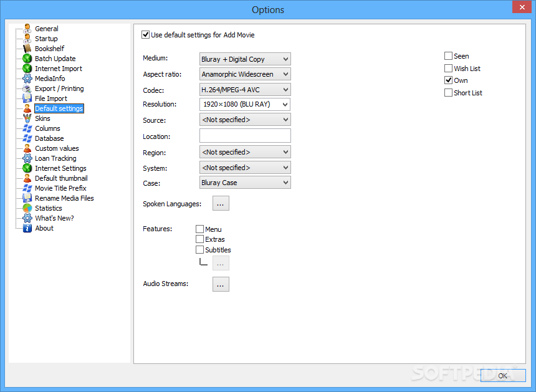The height and width of the screenshot is (392, 536).
Task: Expand the System dropdown
Action: point(245,168)
